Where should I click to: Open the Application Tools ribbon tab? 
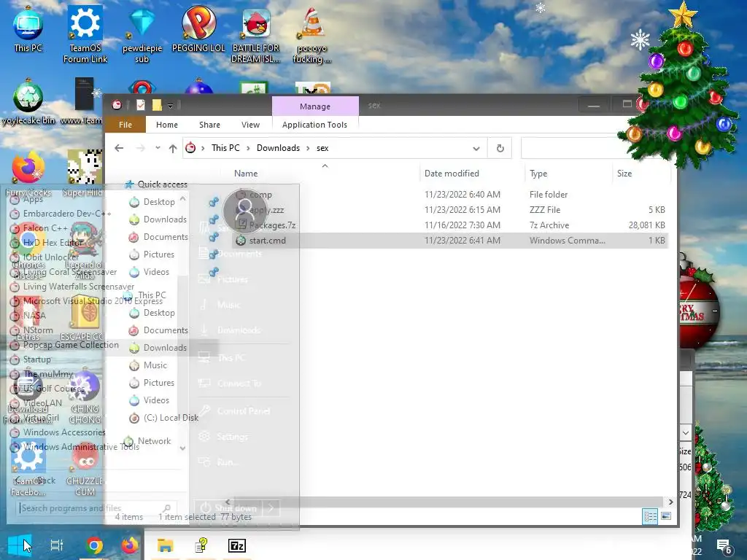[x=314, y=125]
